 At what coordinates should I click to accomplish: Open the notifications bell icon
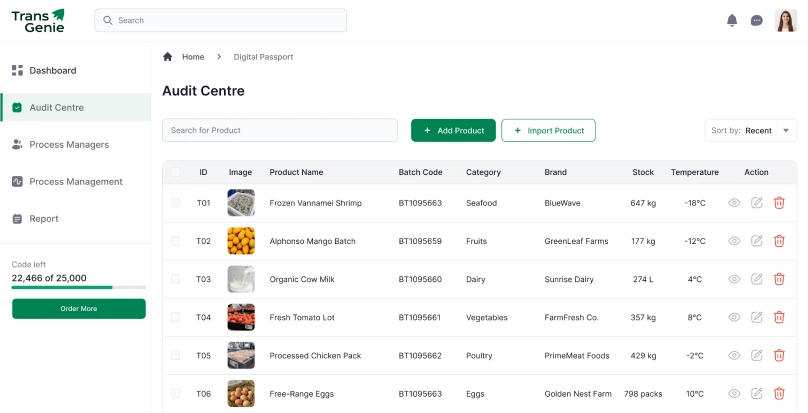(x=732, y=20)
